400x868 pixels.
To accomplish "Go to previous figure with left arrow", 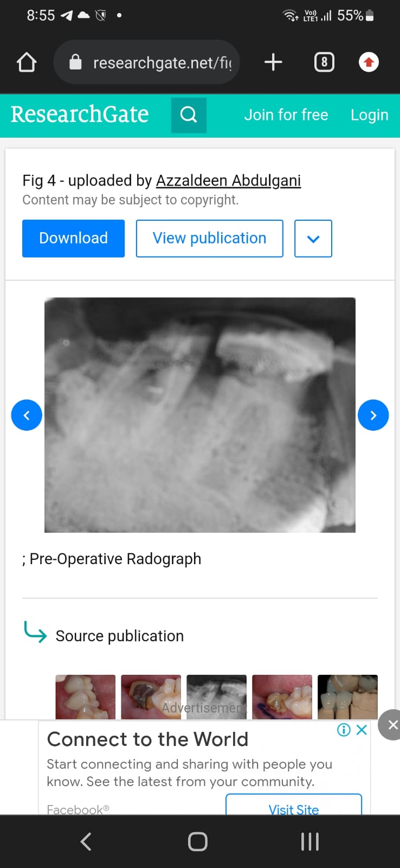I will tap(27, 415).
